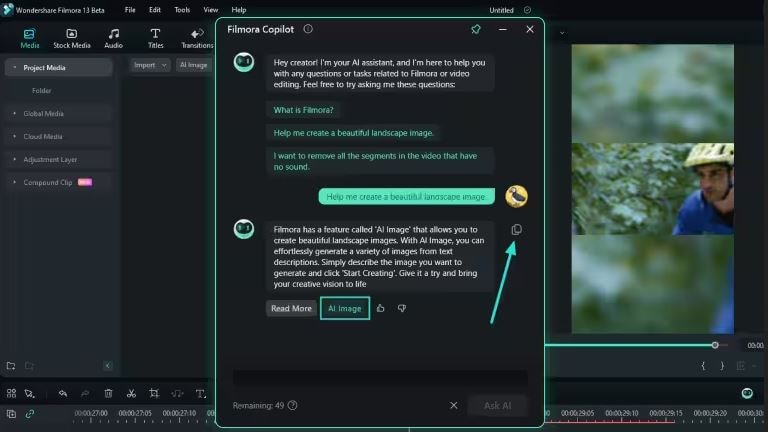
Task: Open the Media tab
Action: coord(29,38)
